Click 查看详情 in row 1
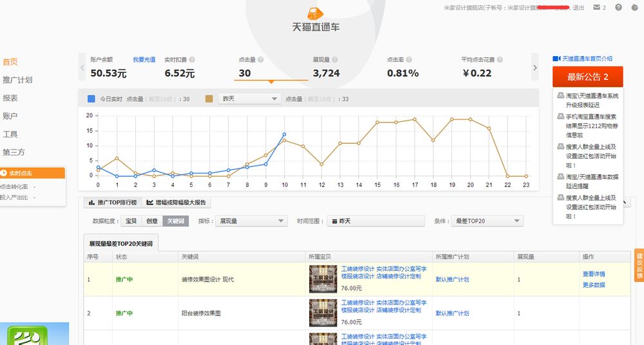Image resolution: width=644 pixels, height=345 pixels. (594, 274)
